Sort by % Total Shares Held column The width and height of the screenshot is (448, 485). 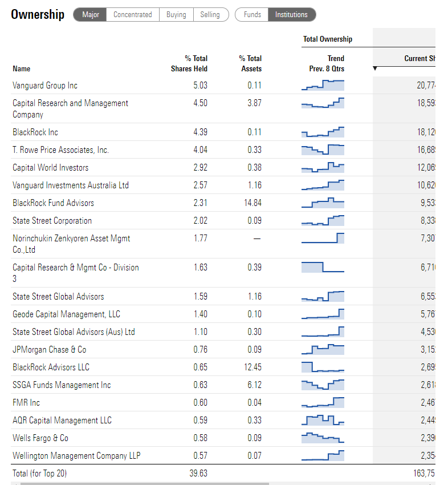(189, 63)
